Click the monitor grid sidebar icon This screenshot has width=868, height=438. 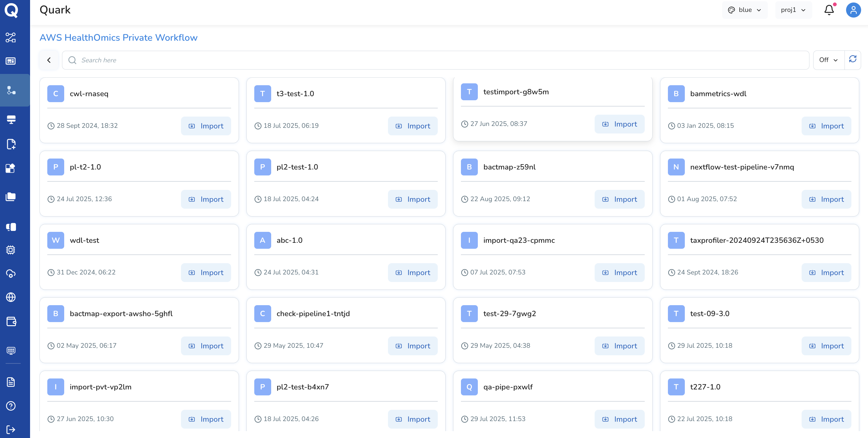pyautogui.click(x=11, y=351)
